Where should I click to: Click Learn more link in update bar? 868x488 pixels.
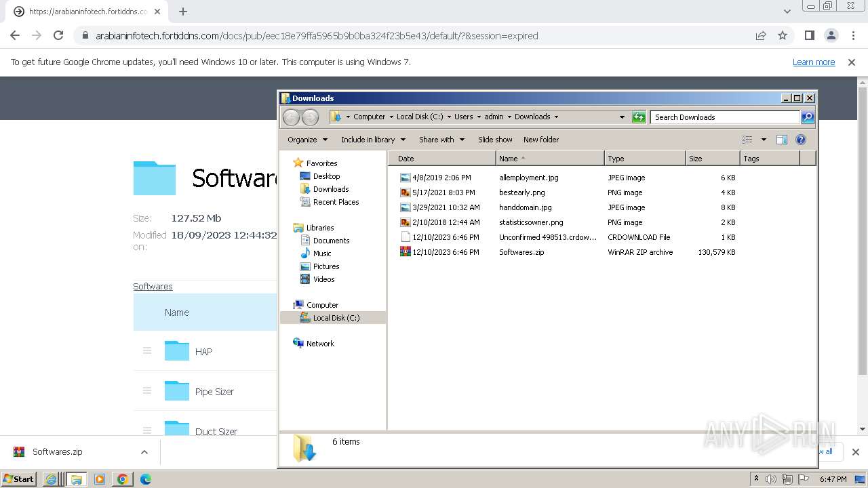814,62
